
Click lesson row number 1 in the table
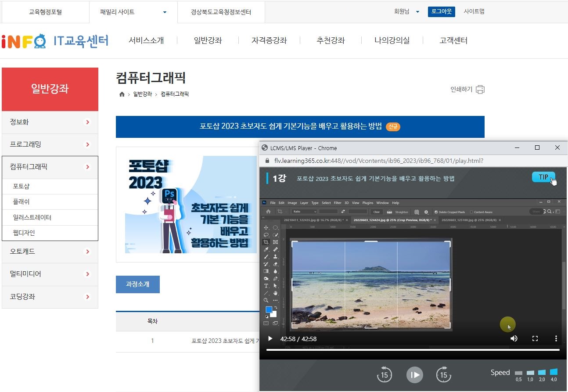coord(152,341)
